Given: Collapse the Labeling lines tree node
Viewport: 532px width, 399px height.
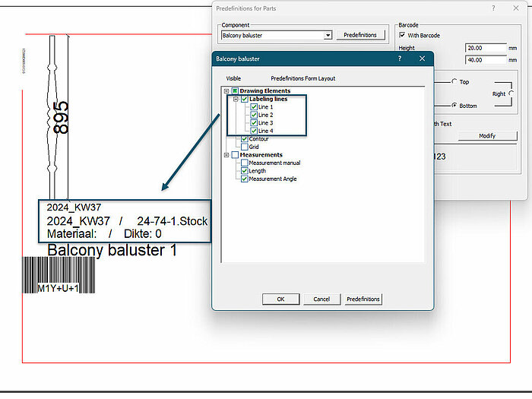Looking at the screenshot, I should point(236,99).
